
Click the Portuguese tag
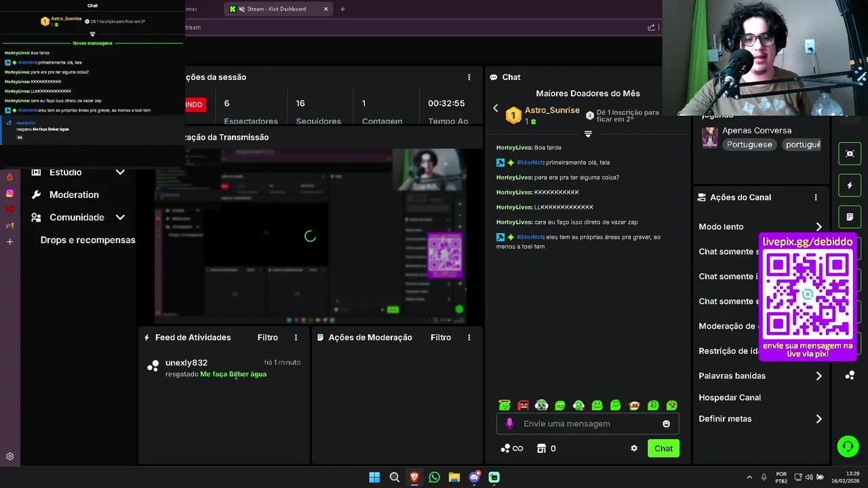(x=749, y=144)
